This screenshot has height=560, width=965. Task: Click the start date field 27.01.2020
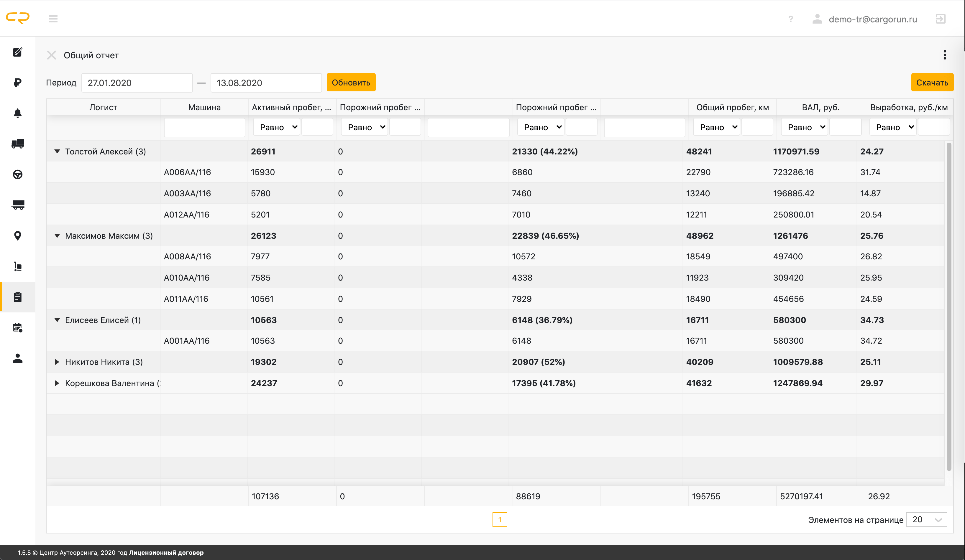(x=137, y=83)
